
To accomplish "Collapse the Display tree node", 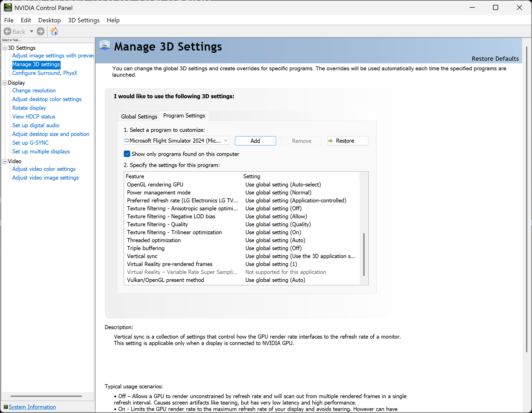I will (x=5, y=83).
